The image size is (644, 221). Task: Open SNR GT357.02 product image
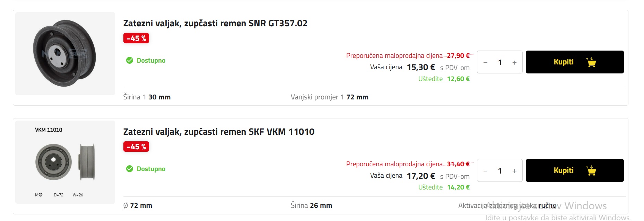pyautogui.click(x=65, y=54)
